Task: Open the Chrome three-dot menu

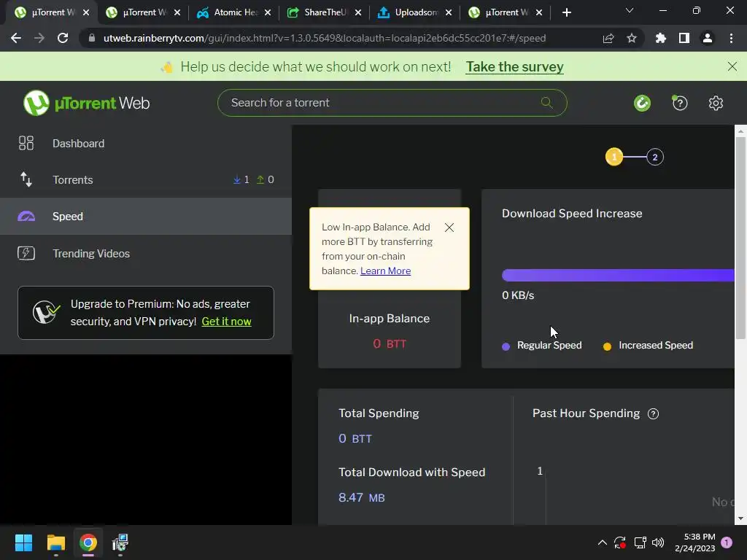Action: click(x=731, y=38)
